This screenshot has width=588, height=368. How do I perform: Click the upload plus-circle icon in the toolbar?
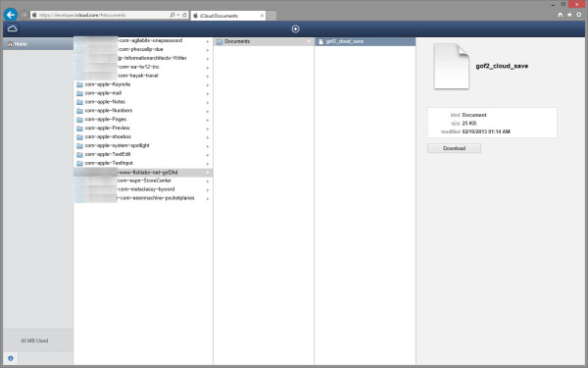(296, 28)
